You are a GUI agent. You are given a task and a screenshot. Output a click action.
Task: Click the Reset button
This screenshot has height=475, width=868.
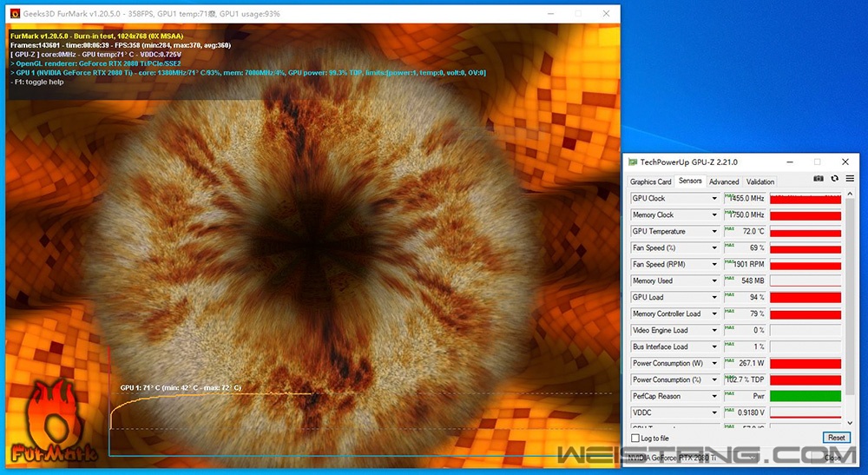click(x=835, y=439)
